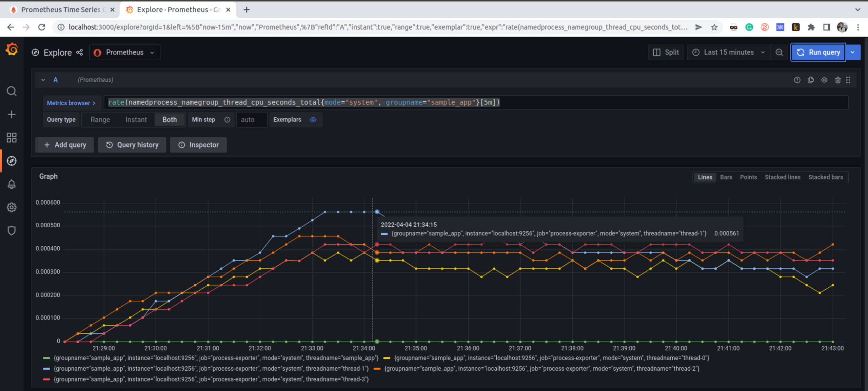Open the Grafana home logo
Viewport: 868px width, 391px height.
pos(12,49)
